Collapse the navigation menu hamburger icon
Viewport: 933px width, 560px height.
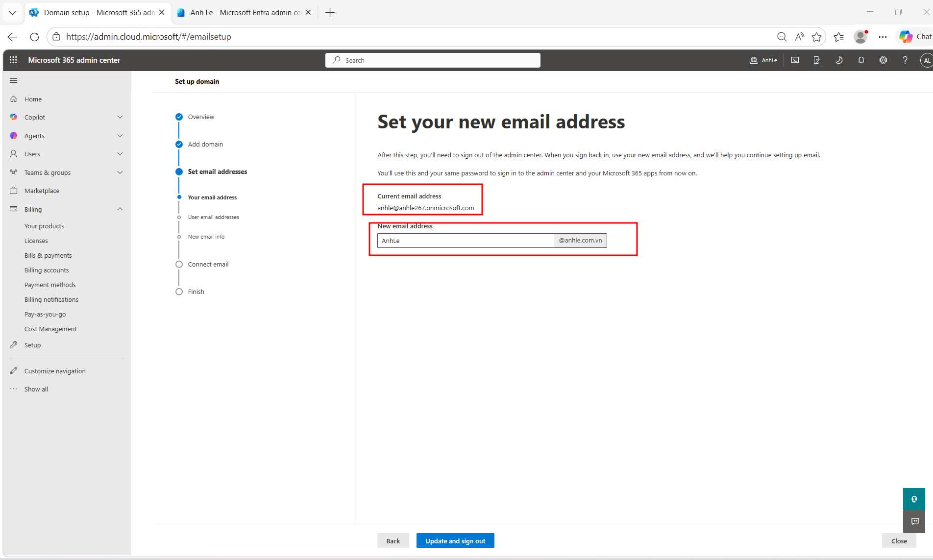click(x=14, y=80)
